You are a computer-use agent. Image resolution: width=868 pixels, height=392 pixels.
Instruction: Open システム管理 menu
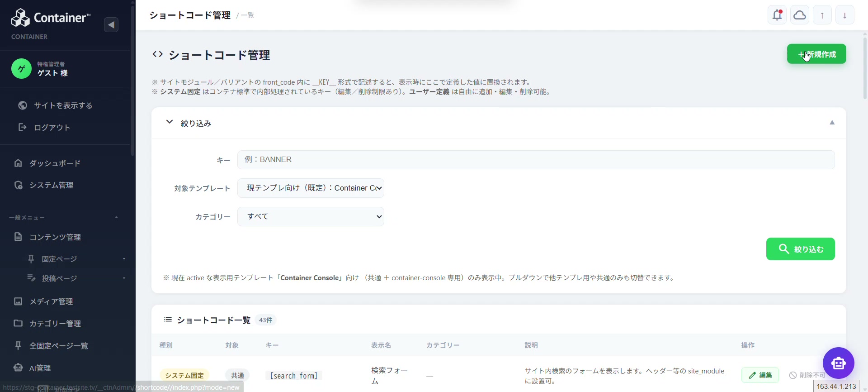point(52,185)
